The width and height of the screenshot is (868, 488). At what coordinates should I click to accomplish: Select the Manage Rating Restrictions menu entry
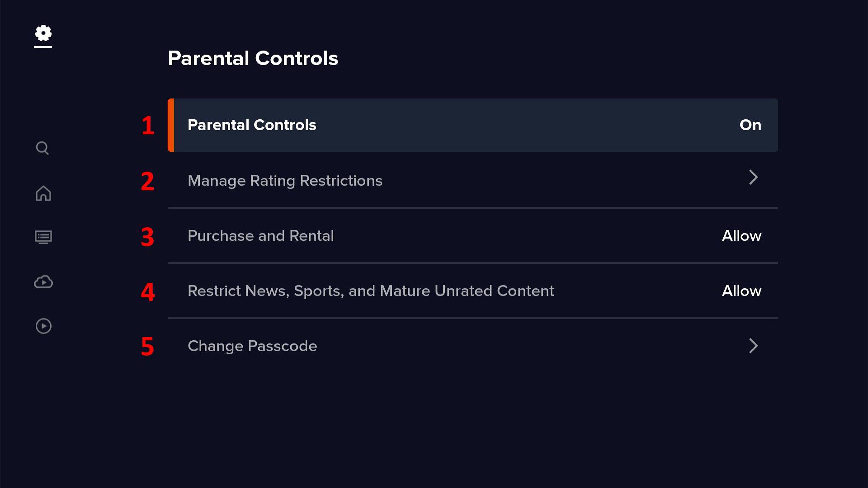coord(285,180)
